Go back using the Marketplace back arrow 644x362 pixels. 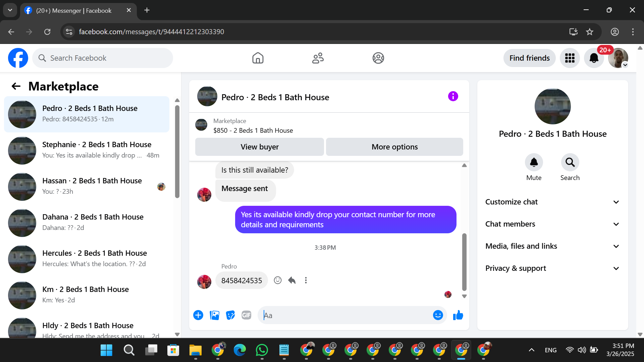coord(16,86)
